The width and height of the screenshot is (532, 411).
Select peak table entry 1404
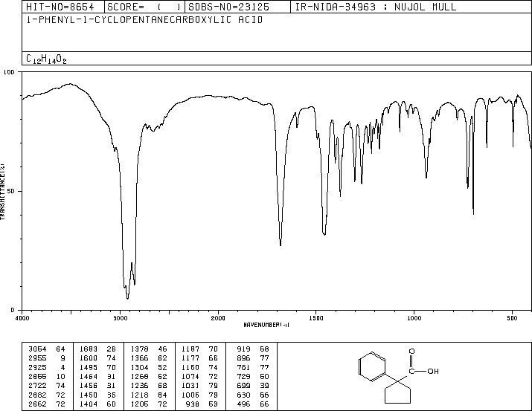click(x=97, y=404)
